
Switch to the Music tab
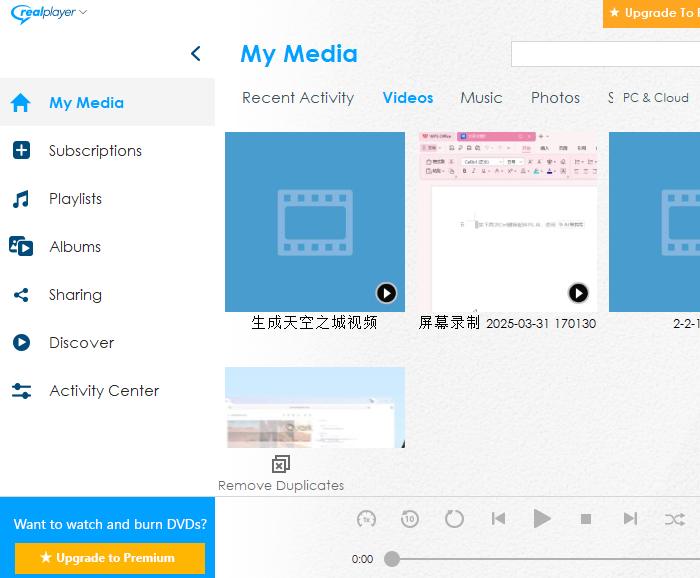click(481, 98)
